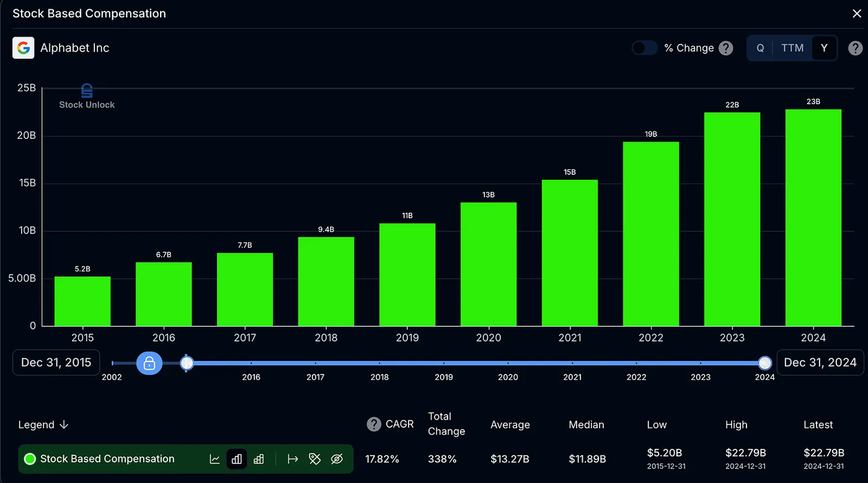Close the Stock Based Compensation dialog
This screenshot has height=483, width=868.
857,14
